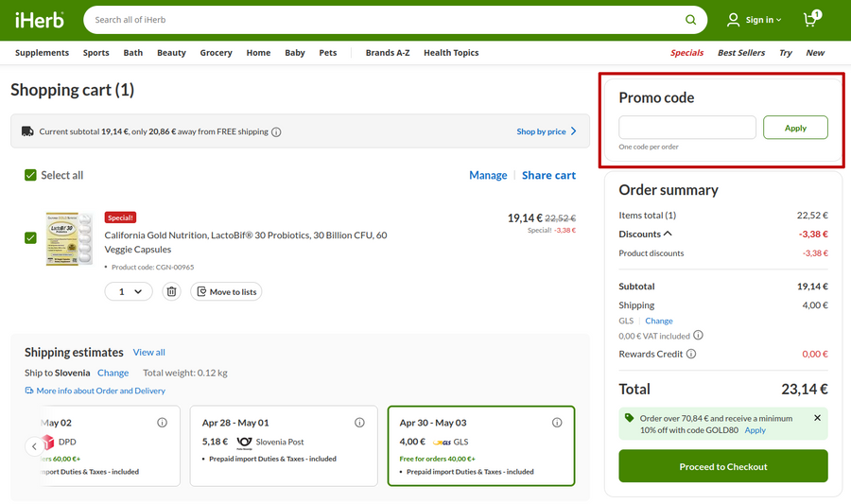Click the search magnifier icon
851x504 pixels.
pyautogui.click(x=691, y=20)
